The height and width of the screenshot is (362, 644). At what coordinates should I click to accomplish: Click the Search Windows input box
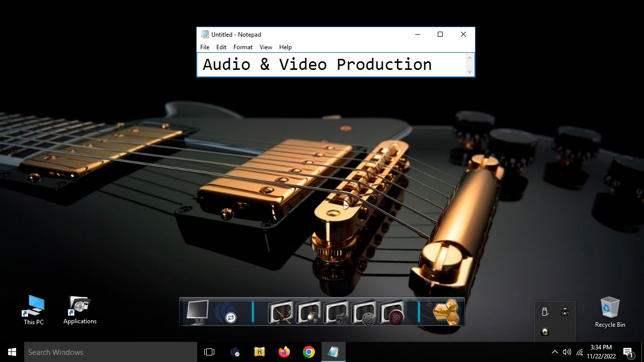pyautogui.click(x=111, y=352)
